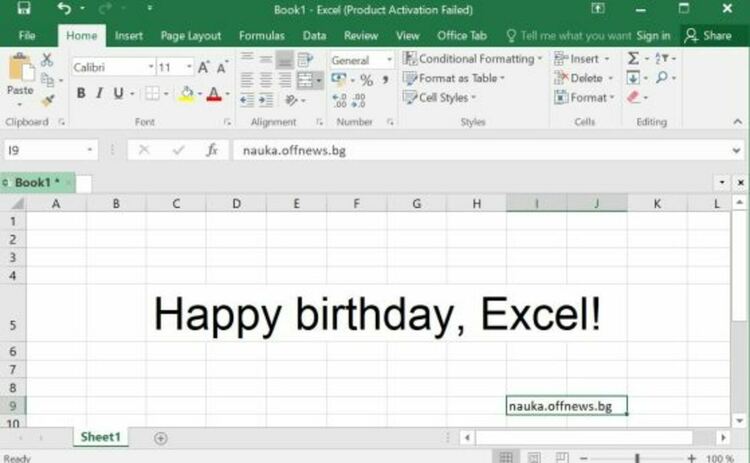Activate the Format Painter brush
The image size is (750, 463).
coord(47,100)
